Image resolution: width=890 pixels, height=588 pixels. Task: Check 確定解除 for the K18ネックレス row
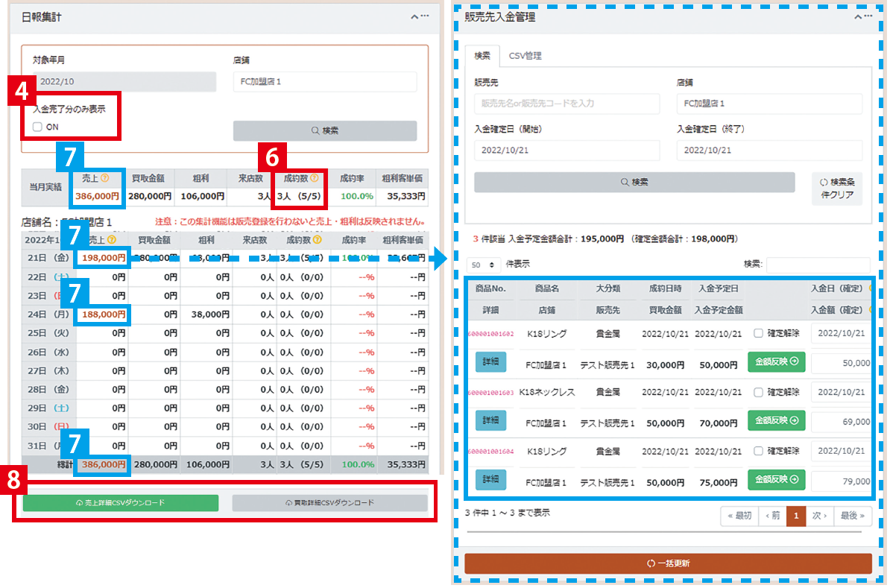(x=758, y=392)
